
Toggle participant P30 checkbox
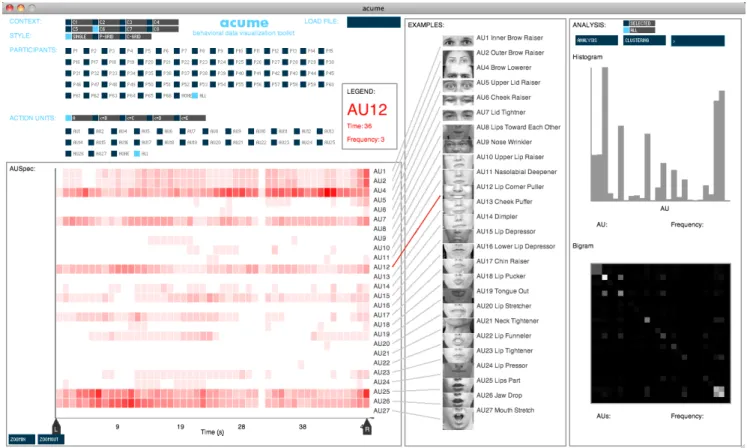(321, 62)
